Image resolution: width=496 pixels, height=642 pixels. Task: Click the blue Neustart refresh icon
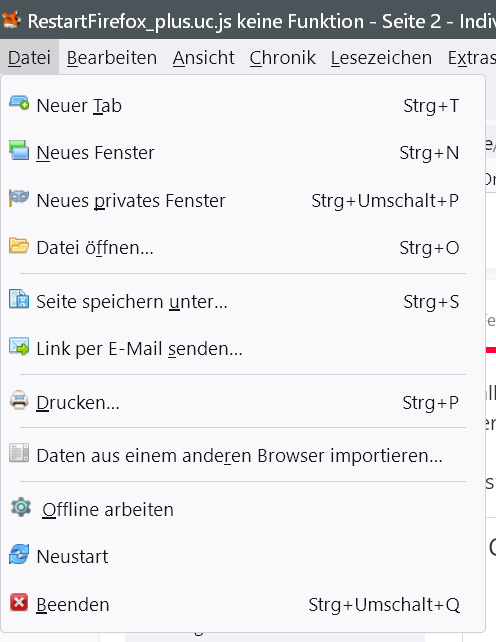(19, 554)
